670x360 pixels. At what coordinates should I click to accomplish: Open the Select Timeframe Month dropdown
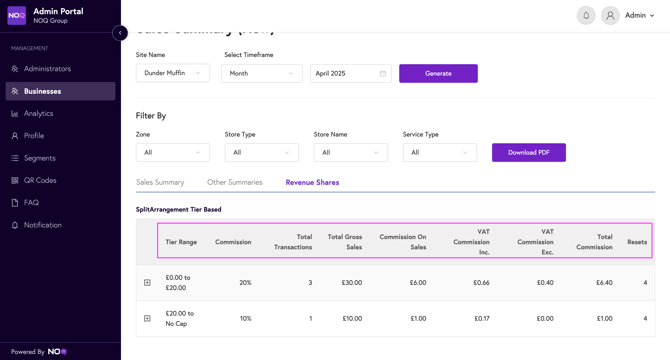click(262, 73)
